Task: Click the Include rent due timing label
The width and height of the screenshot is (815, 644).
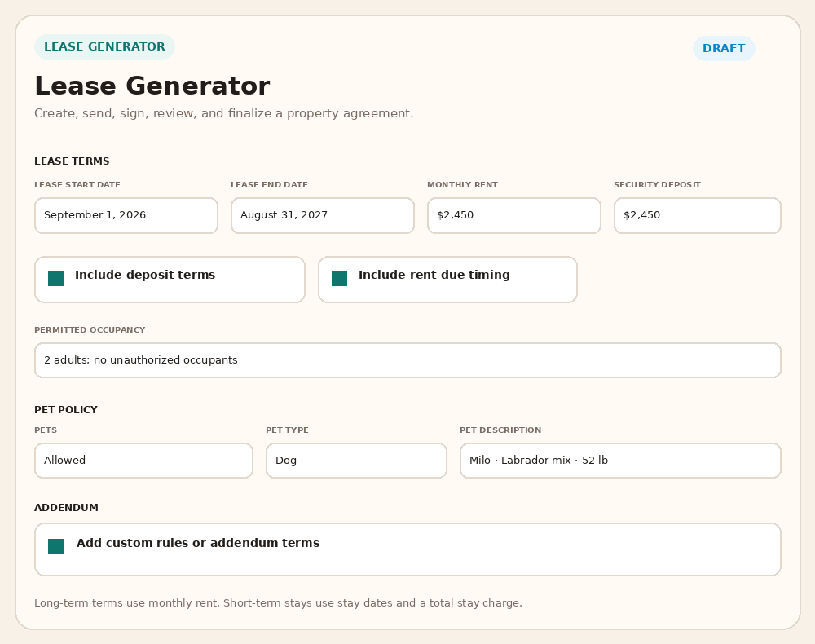Action: pyautogui.click(x=434, y=275)
